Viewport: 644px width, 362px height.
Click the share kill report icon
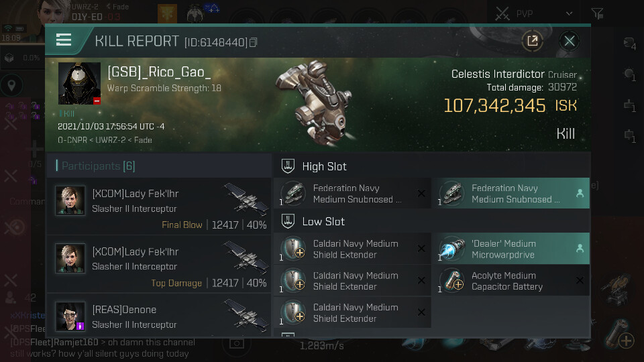coord(532,41)
